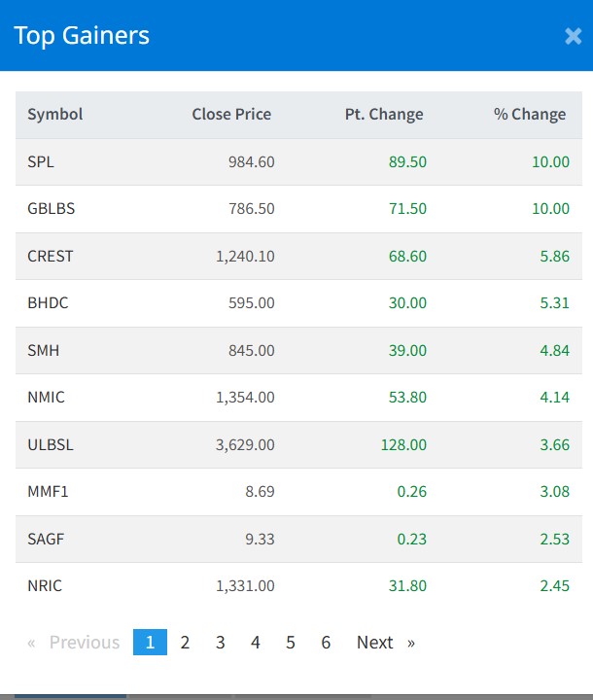Sort by Pt. Change column header
The image size is (593, 700).
[x=384, y=115]
